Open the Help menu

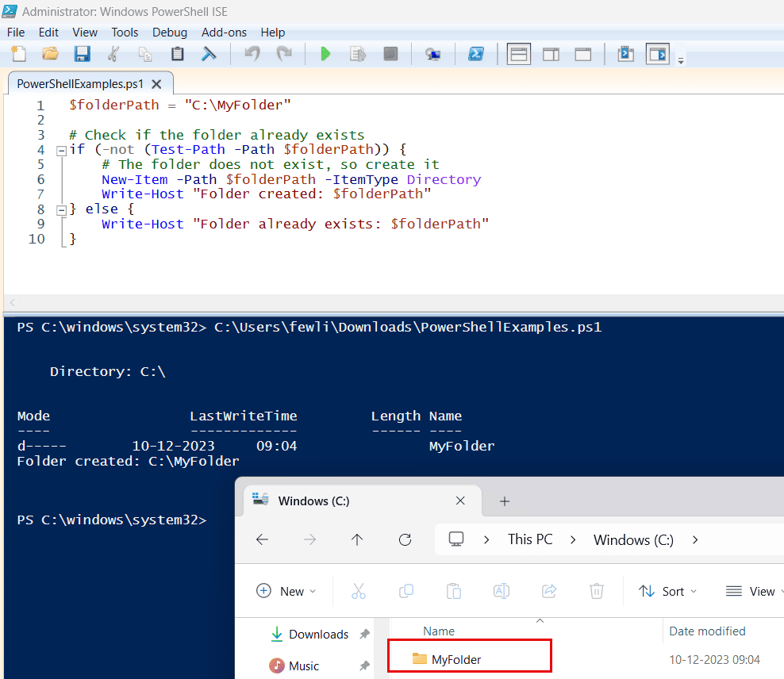click(x=272, y=33)
